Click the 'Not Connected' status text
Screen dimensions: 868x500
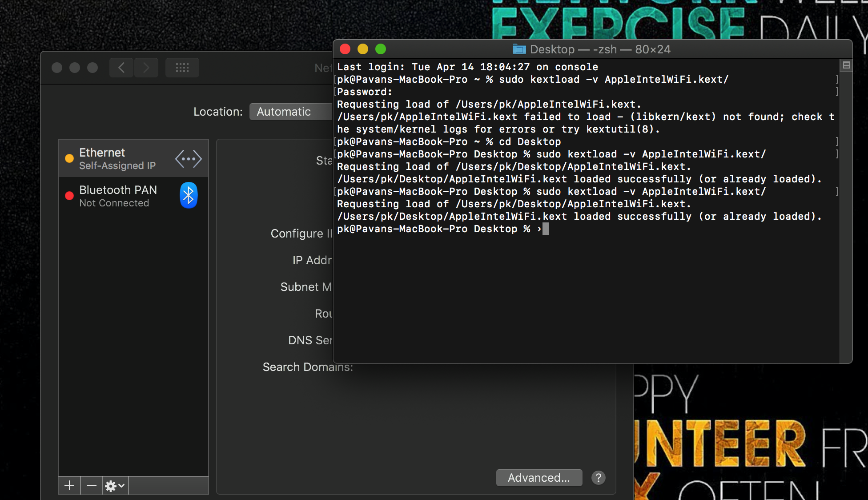click(x=114, y=203)
